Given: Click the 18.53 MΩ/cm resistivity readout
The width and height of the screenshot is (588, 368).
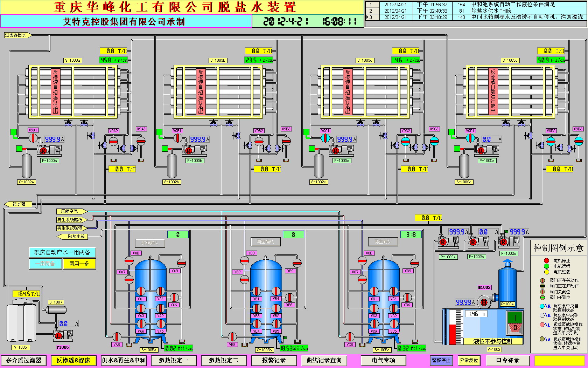Looking at the screenshot, I should coord(294,348).
